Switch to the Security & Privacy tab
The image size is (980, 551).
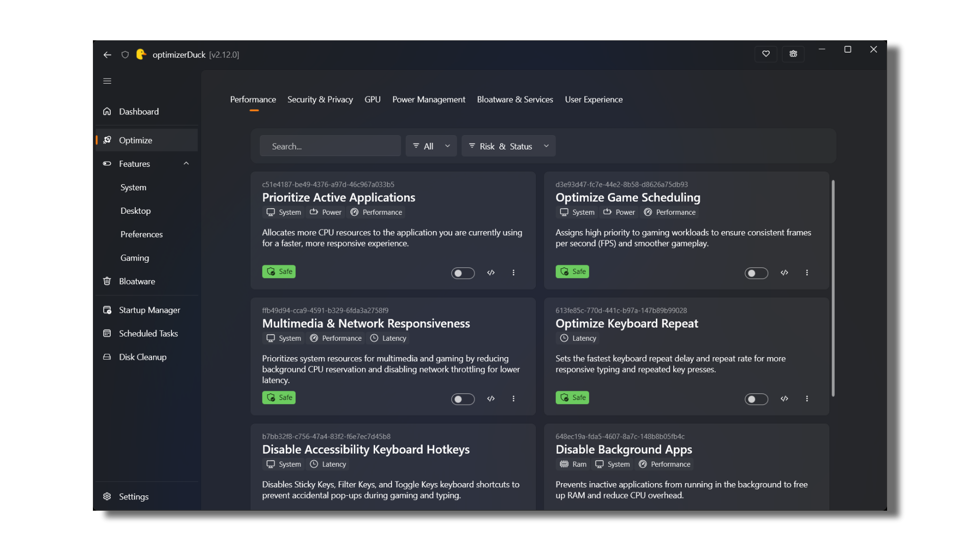point(320,99)
